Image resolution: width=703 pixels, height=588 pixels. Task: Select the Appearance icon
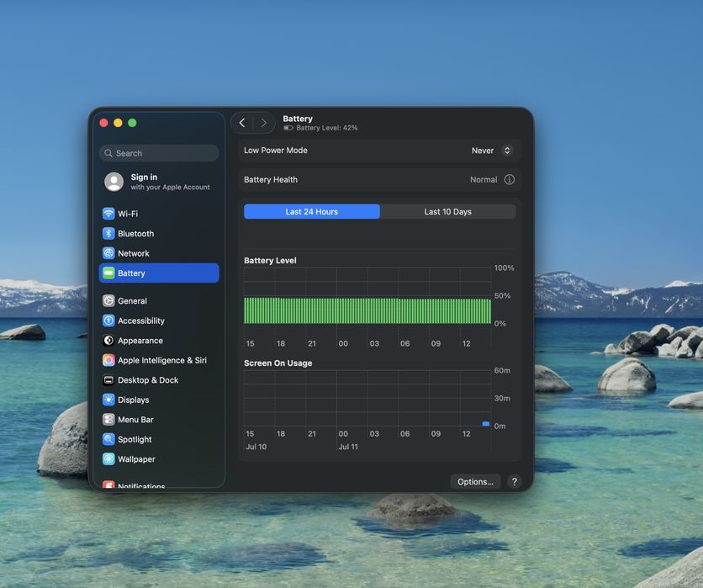click(108, 340)
